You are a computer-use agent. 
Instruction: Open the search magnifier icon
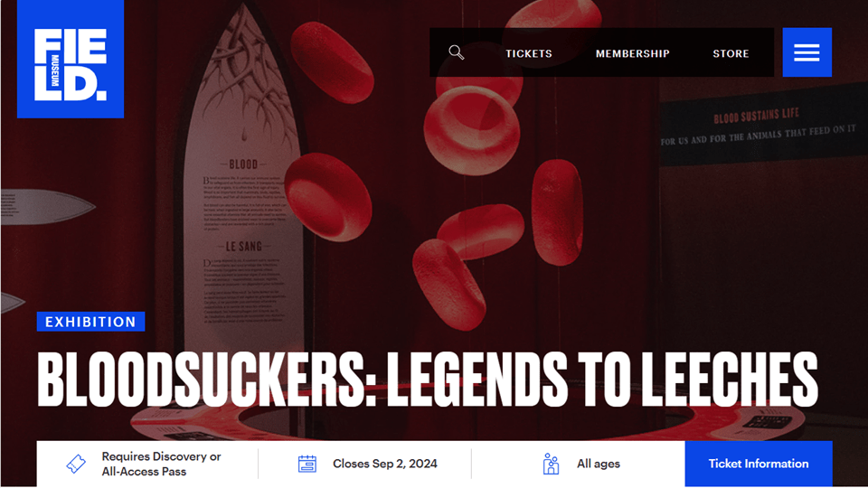(x=456, y=52)
